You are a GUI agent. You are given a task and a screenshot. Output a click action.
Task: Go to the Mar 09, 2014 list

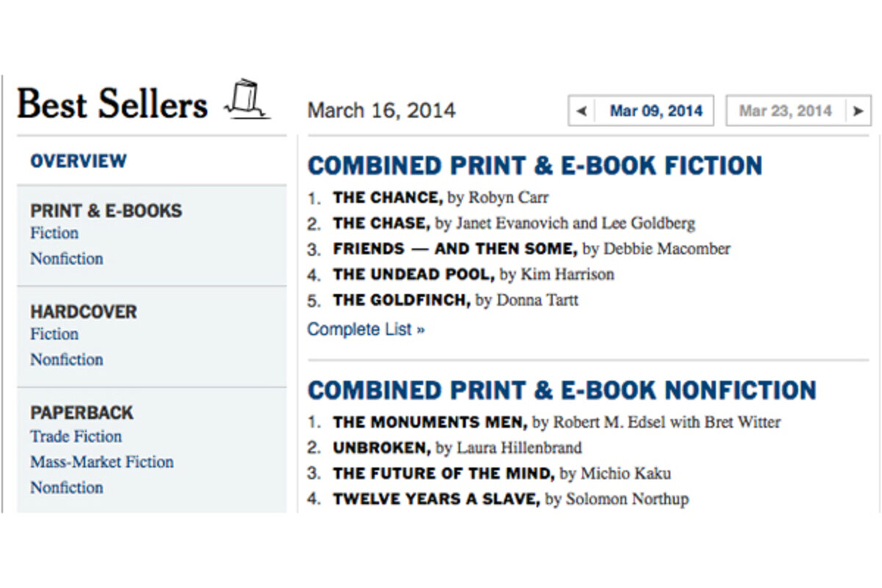(x=656, y=111)
